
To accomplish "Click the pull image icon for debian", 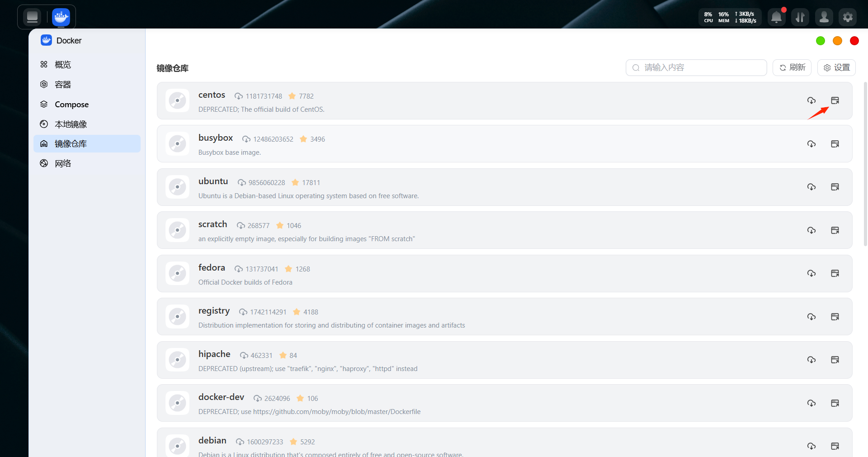I will pos(811,446).
